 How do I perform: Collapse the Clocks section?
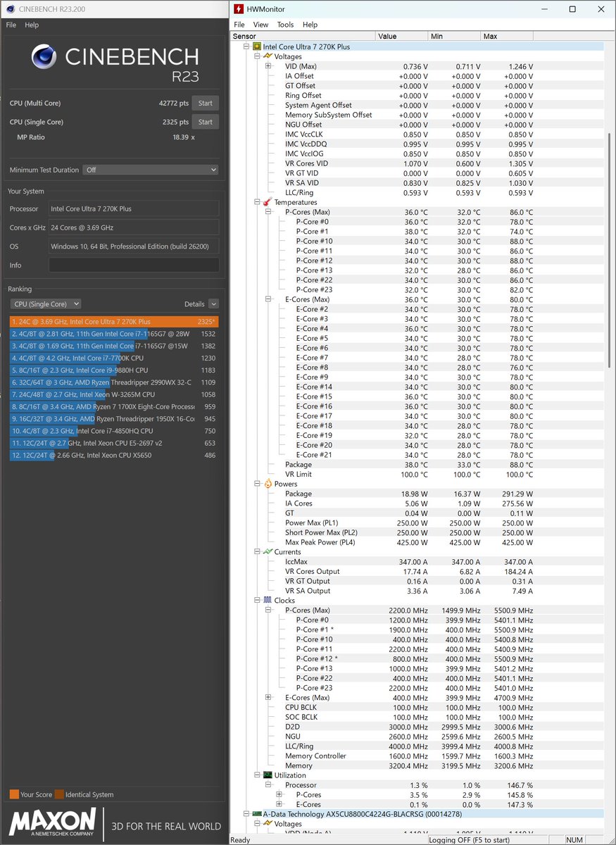pyautogui.click(x=257, y=601)
